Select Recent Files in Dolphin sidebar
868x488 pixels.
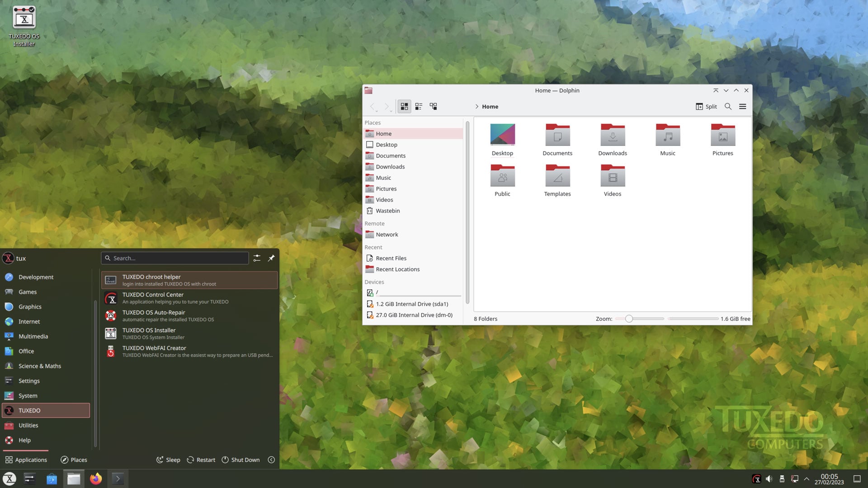click(391, 258)
